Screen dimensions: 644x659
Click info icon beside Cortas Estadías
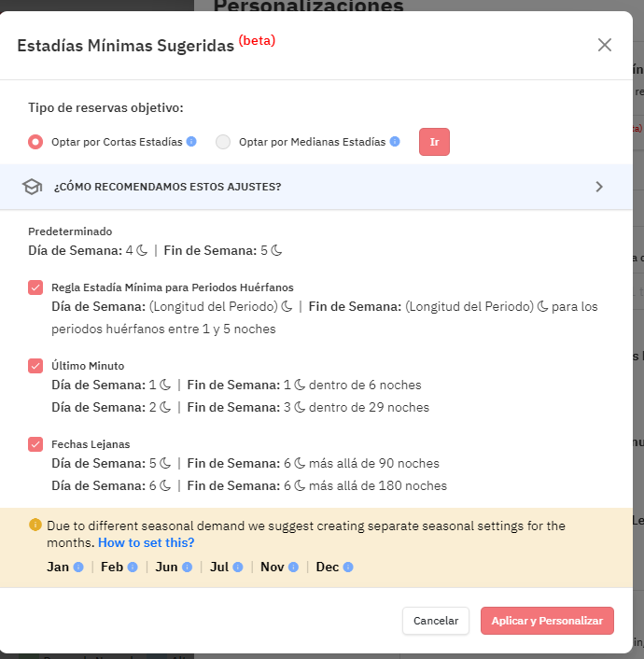pos(191,142)
